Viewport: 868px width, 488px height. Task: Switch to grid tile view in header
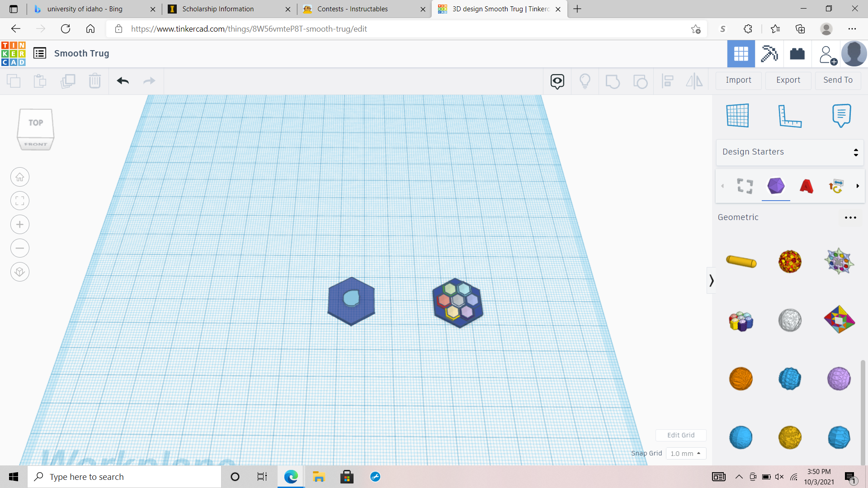click(x=741, y=53)
